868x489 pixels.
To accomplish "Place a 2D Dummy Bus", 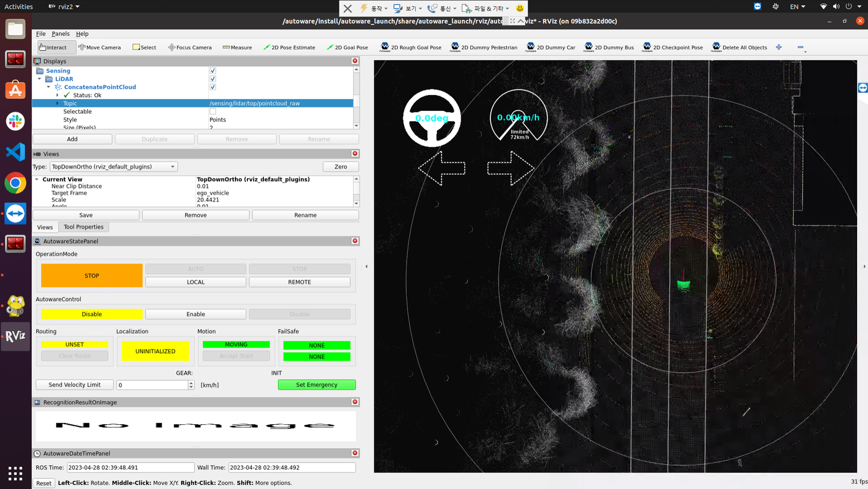I will (609, 47).
